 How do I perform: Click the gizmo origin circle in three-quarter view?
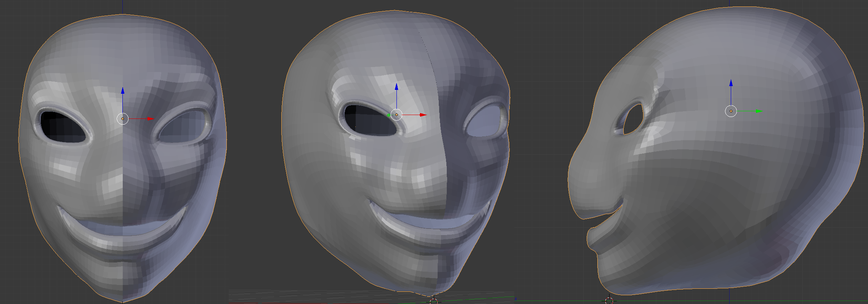[x=396, y=115]
